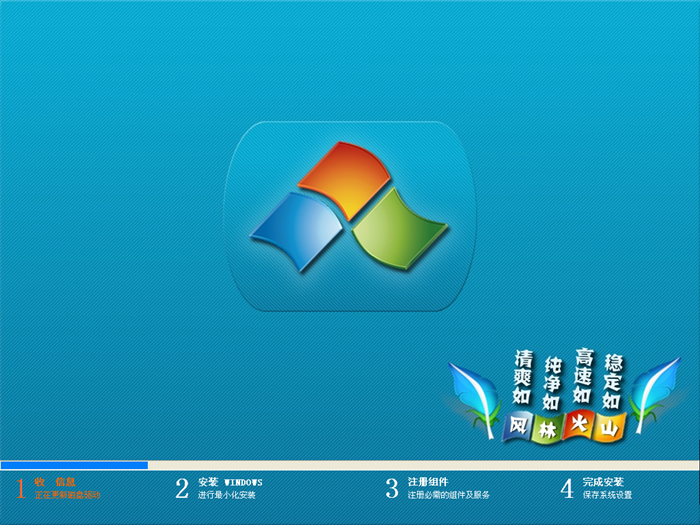The height and width of the screenshot is (525, 700).
Task: Click the vertical text 纯净如
Action: pyautogui.click(x=552, y=383)
